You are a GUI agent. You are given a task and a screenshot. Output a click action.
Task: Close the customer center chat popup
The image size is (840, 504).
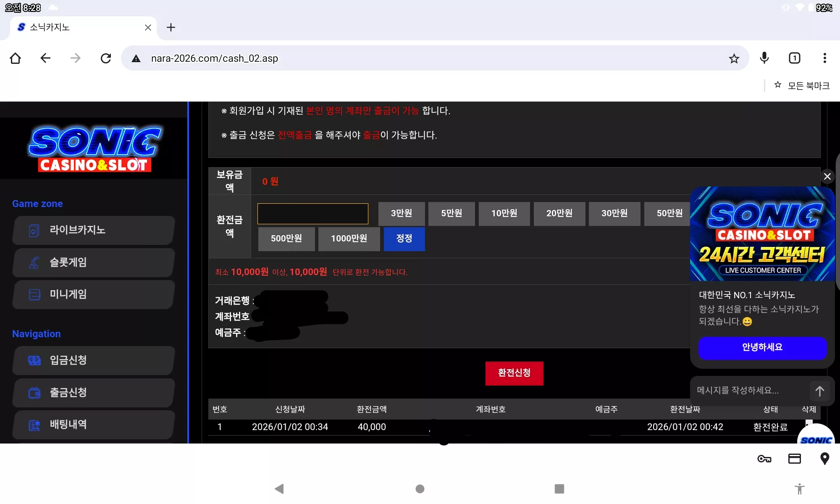pyautogui.click(x=827, y=176)
